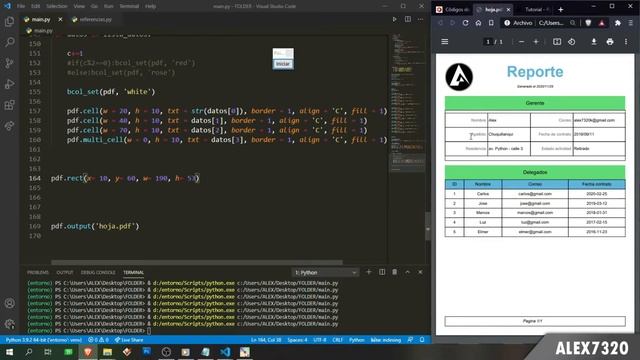Screen dimensions: 640x360
Task: Open the File menu in VS Code
Action: (21, 6)
